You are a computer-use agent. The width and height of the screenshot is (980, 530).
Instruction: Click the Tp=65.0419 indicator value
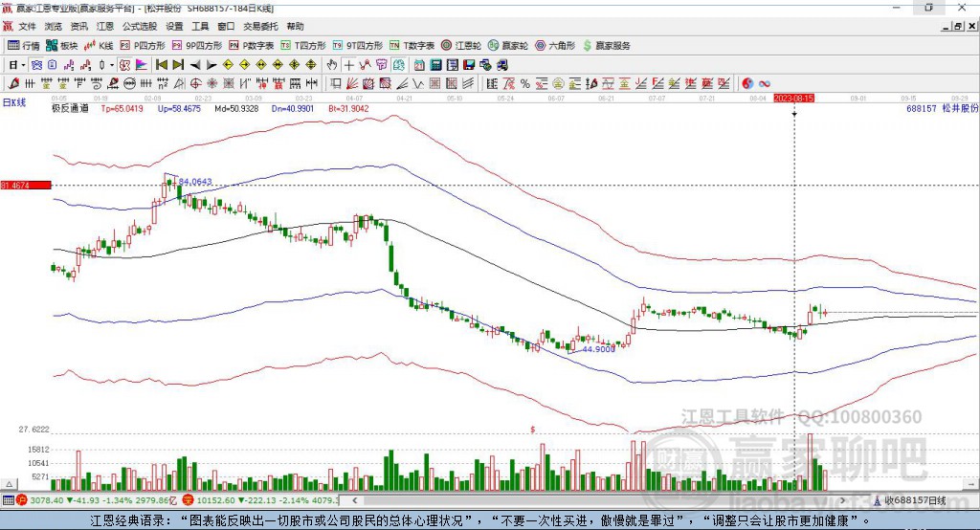[x=122, y=109]
